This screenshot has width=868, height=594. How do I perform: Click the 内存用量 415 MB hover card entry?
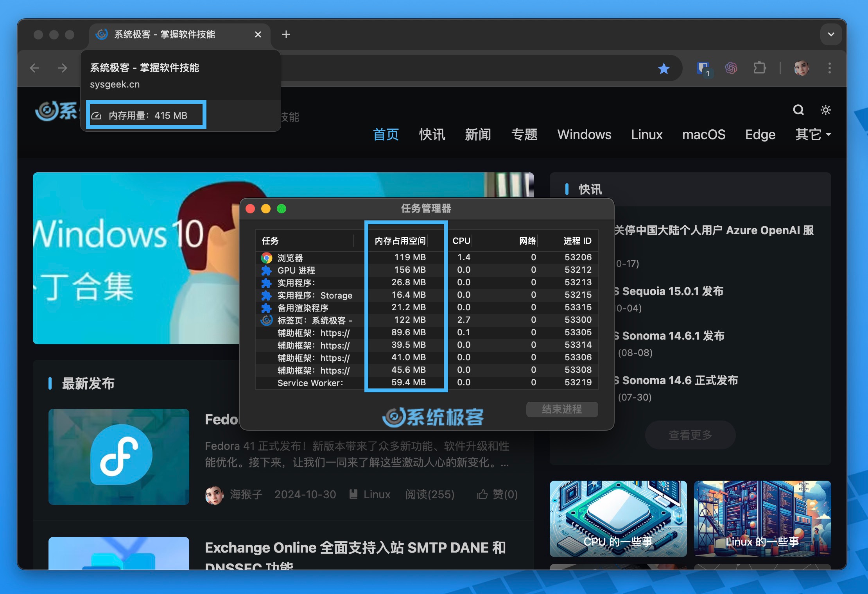pos(146,115)
